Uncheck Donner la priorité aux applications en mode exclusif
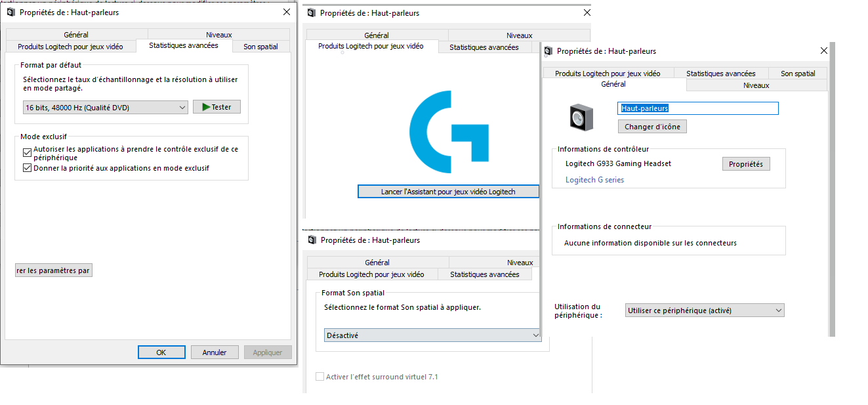This screenshot has height=405, width=868. coord(27,168)
